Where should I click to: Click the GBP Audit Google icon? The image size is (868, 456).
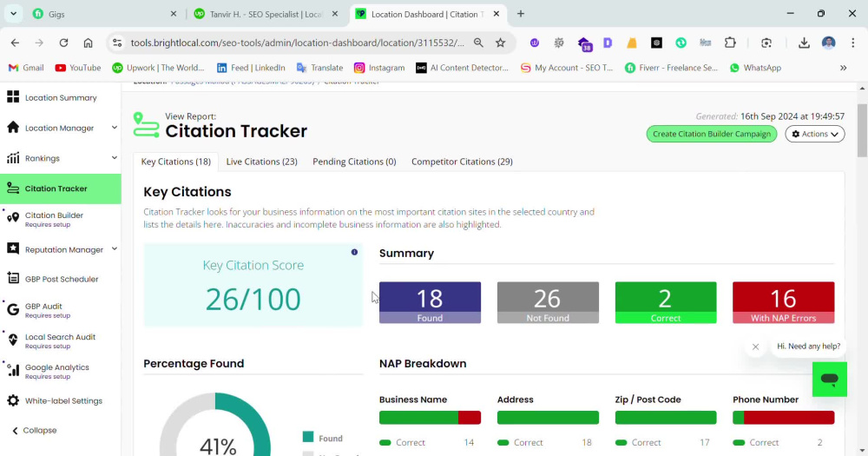point(13,309)
